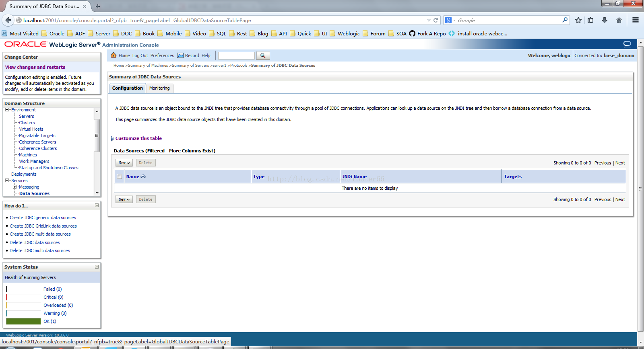Click the Oracle logo oval icon at top right

click(x=627, y=44)
